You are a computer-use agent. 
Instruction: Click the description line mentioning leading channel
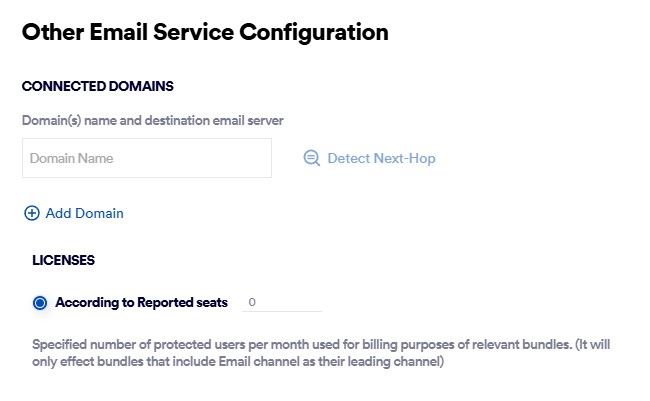click(238, 361)
